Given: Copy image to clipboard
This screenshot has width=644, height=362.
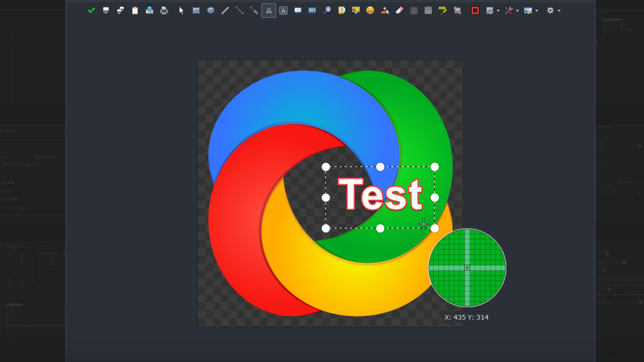Looking at the screenshot, I should (135, 11).
